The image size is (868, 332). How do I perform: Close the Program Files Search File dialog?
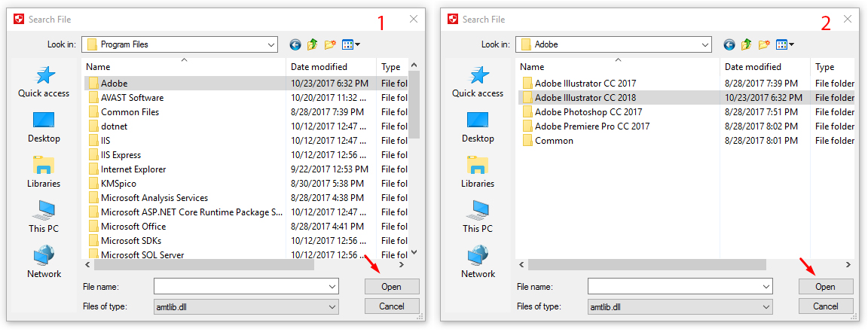(x=414, y=20)
